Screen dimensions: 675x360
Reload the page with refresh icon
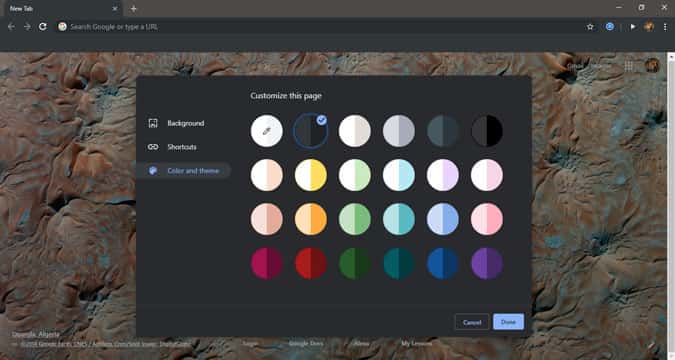pyautogui.click(x=43, y=27)
